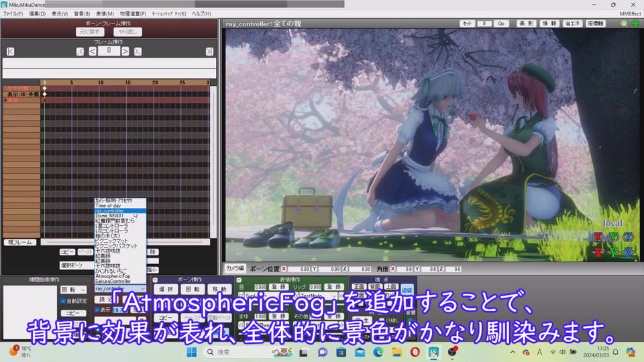The image size is (644, 362).
Task: Jump to first frame icon
Action: [11, 52]
